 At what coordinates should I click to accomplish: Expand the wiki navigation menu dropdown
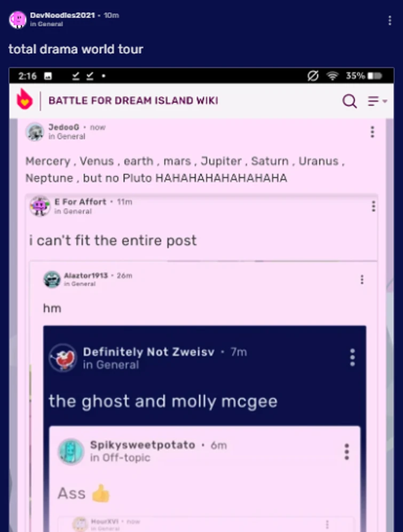click(x=377, y=101)
